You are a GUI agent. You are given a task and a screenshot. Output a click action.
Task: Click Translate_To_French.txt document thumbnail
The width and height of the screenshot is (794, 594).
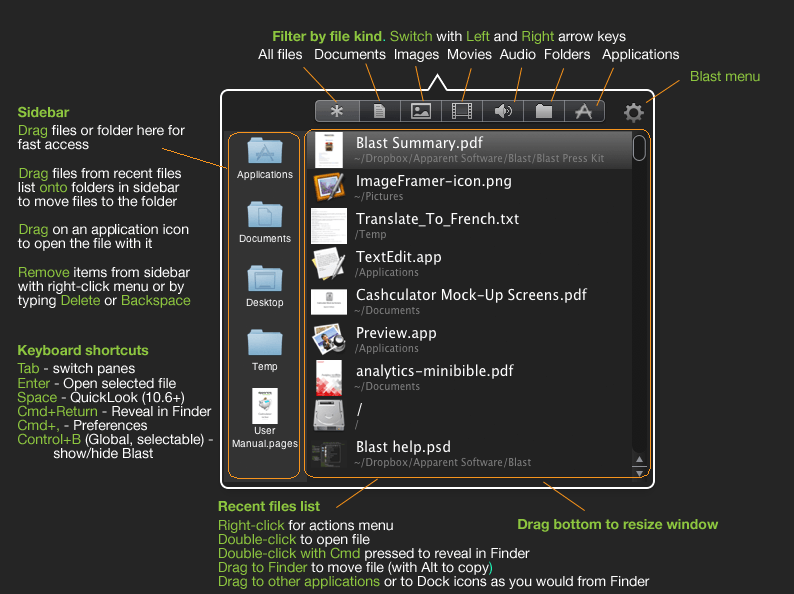coord(329,226)
